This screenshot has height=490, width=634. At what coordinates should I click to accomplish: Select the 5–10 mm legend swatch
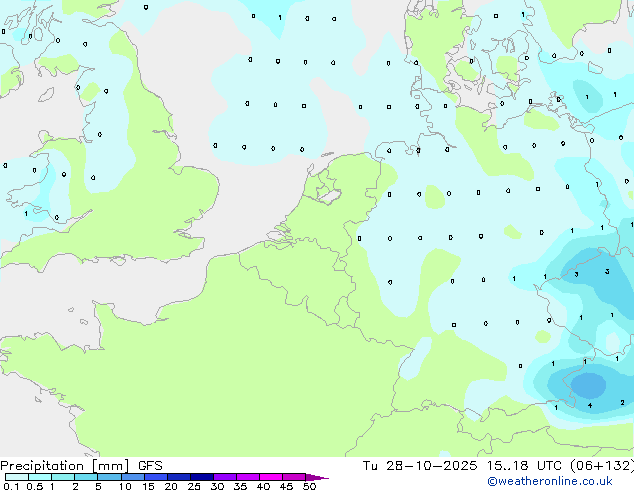pos(109,477)
